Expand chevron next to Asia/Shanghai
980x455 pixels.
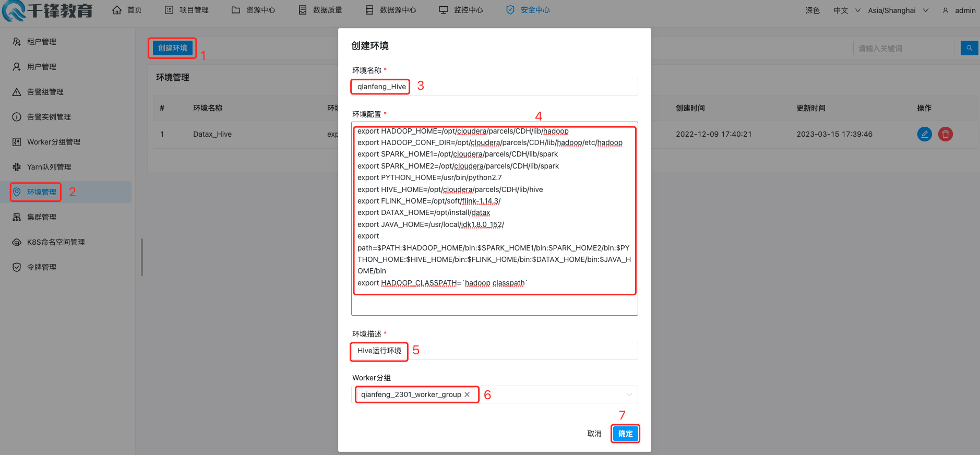pyautogui.click(x=926, y=10)
